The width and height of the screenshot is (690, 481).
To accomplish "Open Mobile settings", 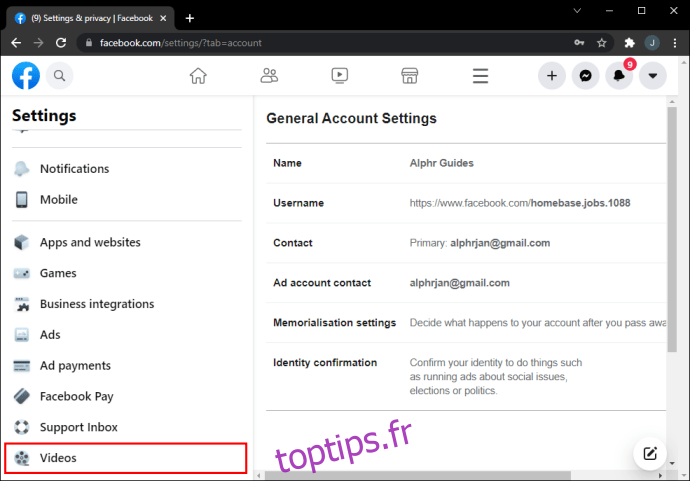I will pos(127,200).
